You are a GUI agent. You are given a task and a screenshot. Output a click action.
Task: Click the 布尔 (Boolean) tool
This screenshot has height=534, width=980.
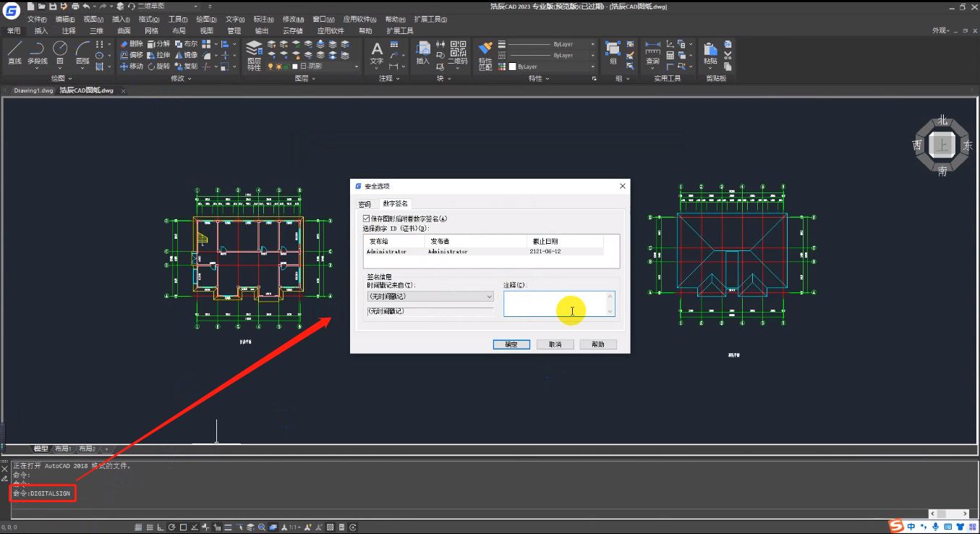coord(186,44)
